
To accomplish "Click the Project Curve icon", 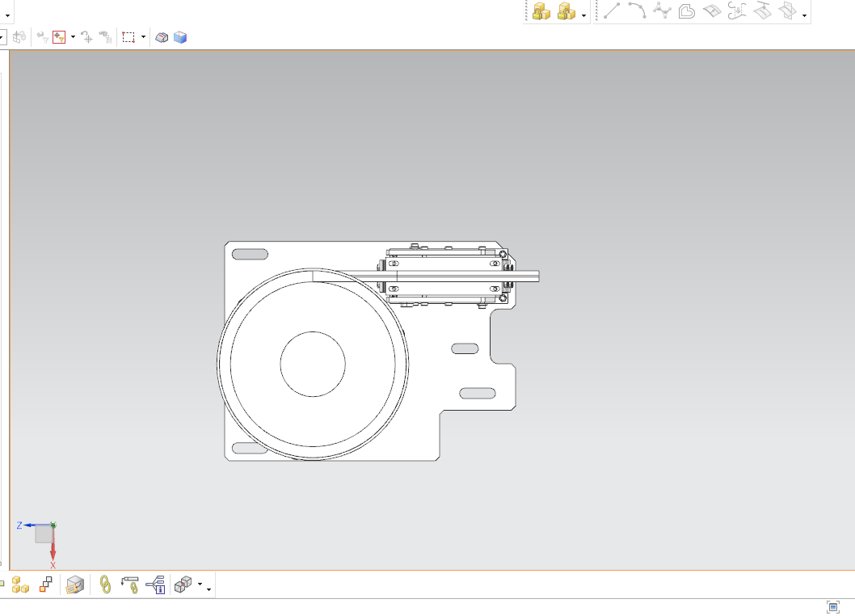I will [x=737, y=11].
